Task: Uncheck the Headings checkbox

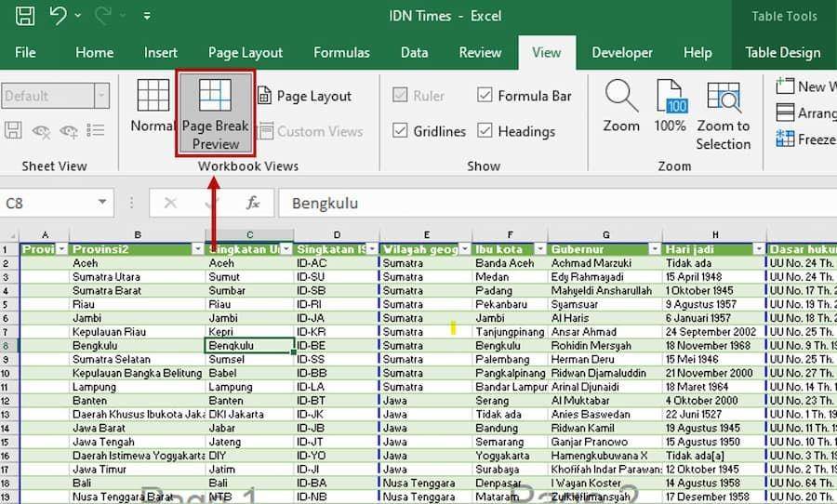Action: click(485, 130)
